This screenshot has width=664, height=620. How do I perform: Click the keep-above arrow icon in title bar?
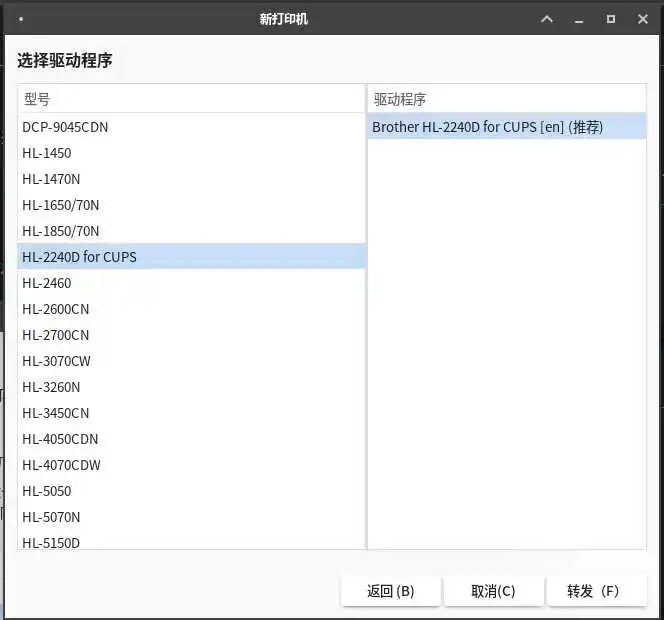(x=547, y=19)
